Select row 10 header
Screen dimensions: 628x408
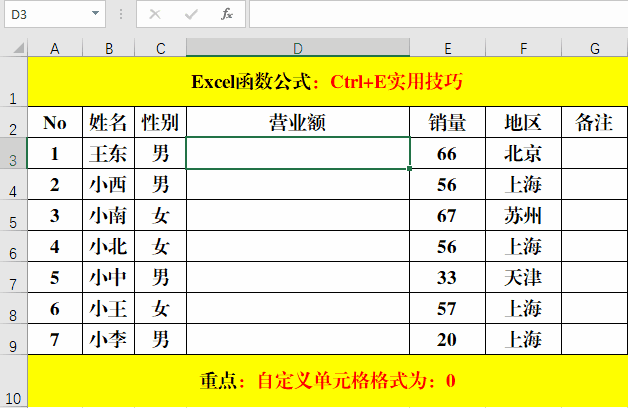click(x=13, y=381)
